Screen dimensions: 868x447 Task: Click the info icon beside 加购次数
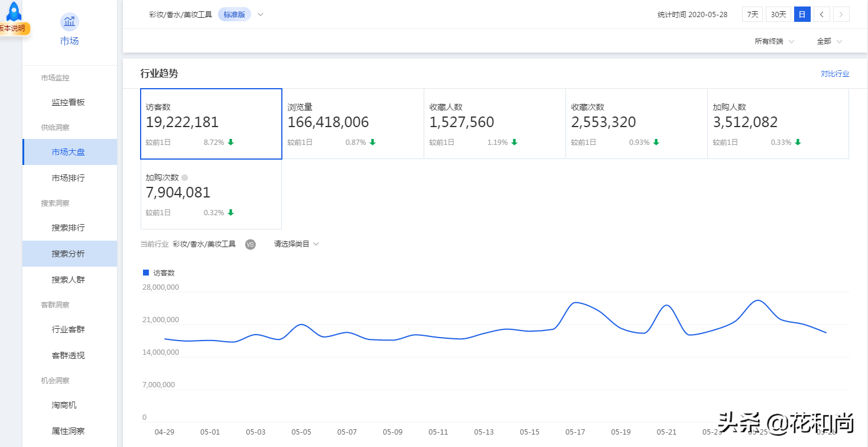coord(184,177)
